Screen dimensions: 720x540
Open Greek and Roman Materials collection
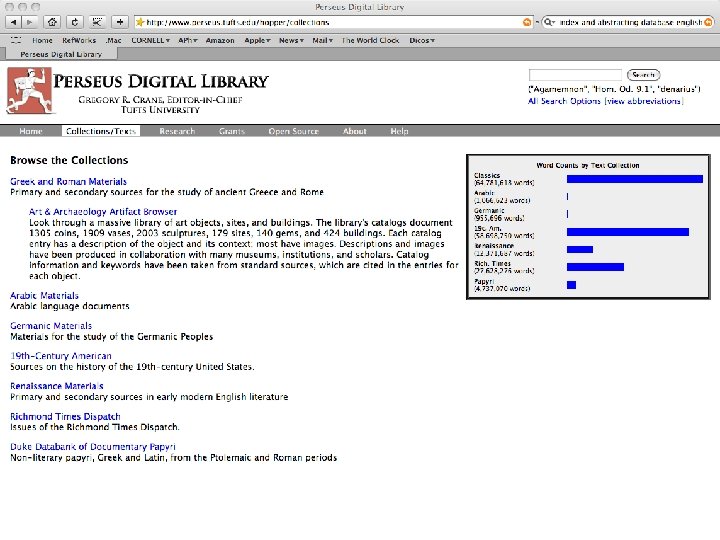pyautogui.click(x=68, y=181)
